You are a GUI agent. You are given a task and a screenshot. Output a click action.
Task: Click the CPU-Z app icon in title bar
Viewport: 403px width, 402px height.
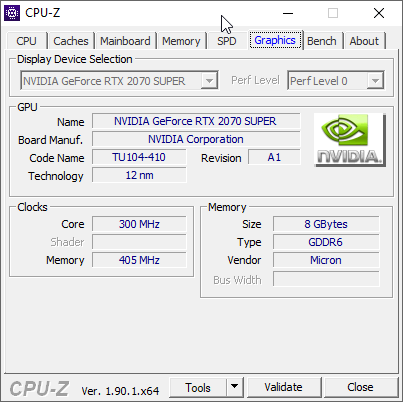(12, 13)
